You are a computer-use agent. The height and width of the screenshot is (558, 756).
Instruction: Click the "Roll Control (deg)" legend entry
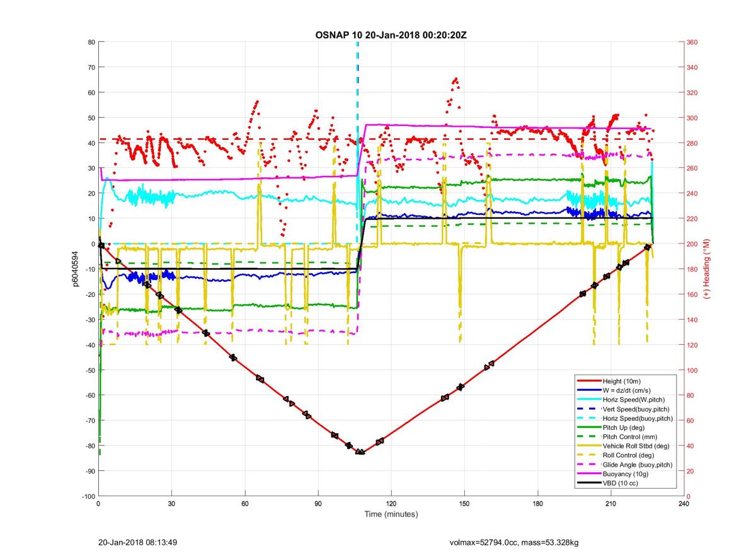point(629,455)
